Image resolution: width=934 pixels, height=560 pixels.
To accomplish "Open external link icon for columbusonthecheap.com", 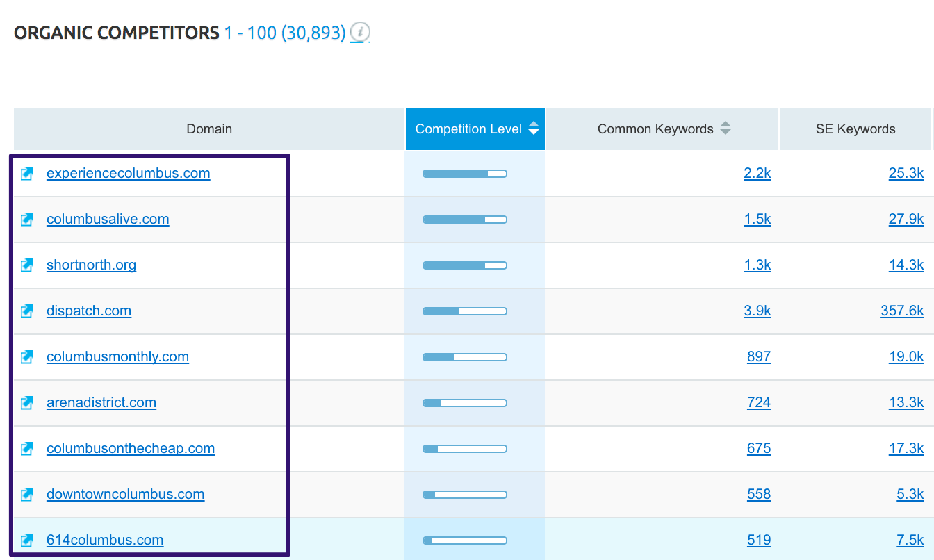I will tap(27, 449).
